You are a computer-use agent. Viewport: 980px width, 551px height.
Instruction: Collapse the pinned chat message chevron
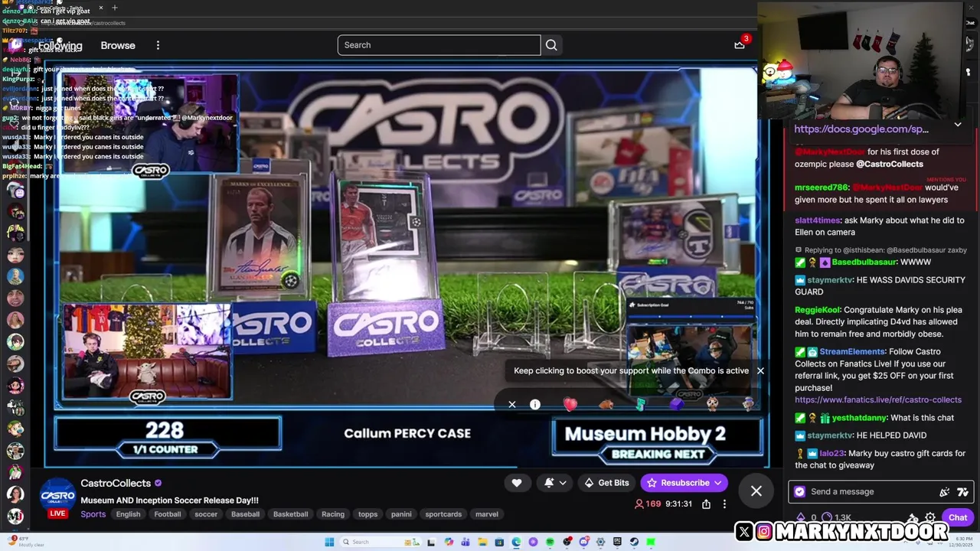(958, 124)
